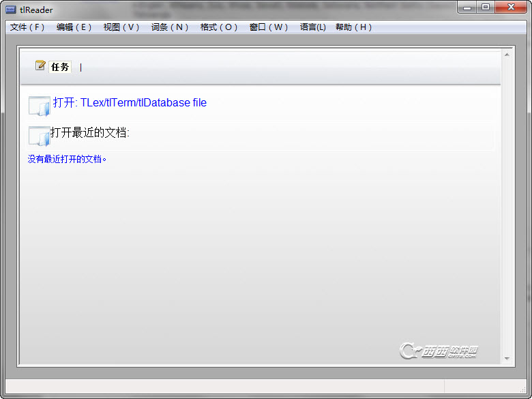Open the 帮助 (H) menu
Viewport: 532px width, 399px height.
coord(353,27)
